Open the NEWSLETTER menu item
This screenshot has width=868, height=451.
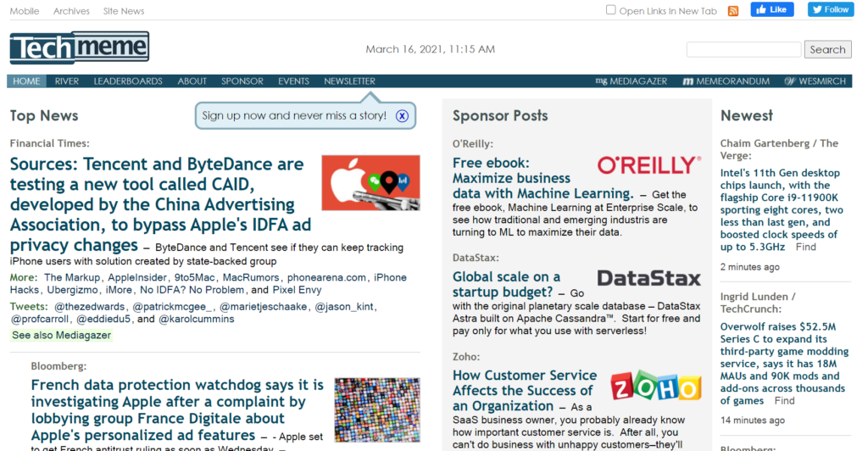click(x=349, y=81)
